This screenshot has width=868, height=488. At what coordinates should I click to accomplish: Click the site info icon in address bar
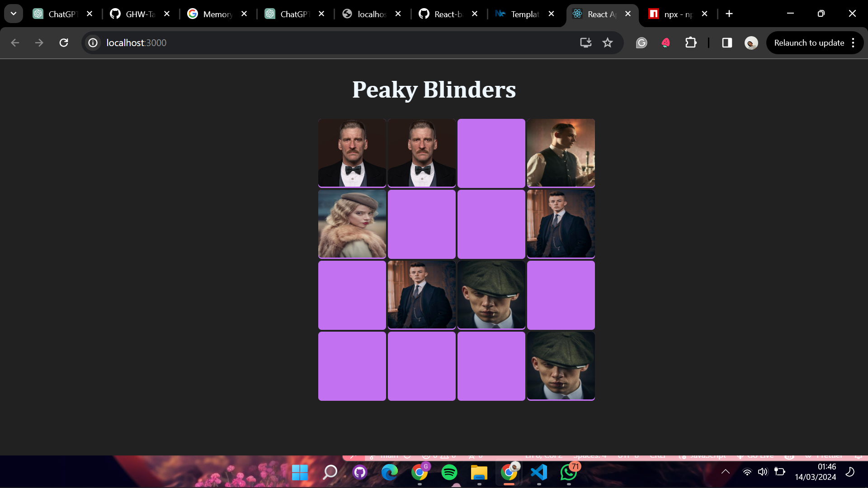[93, 42]
